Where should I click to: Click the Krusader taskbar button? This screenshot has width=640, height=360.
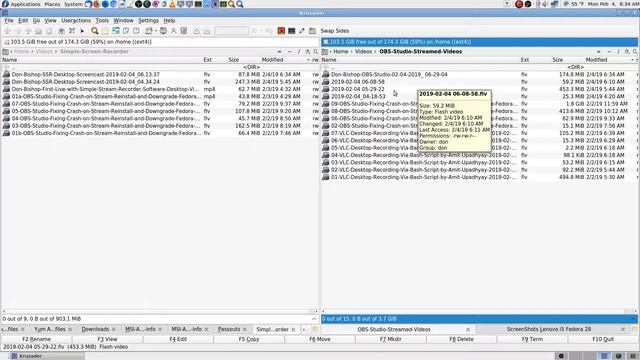[x=46, y=356]
